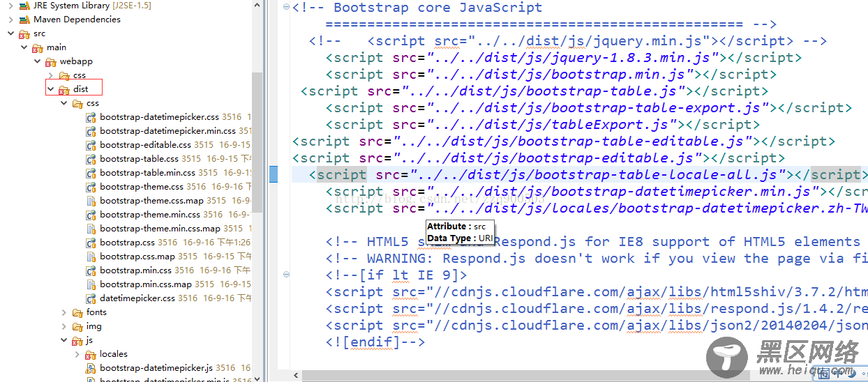Expand the JRE System Library node
The height and width of the screenshot is (382, 868).
pyautogui.click(x=10, y=6)
